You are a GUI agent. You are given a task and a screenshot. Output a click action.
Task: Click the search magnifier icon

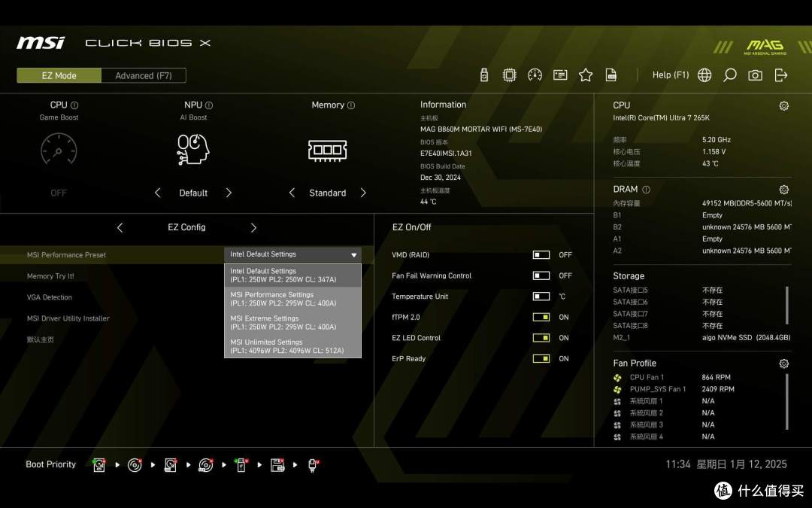tap(729, 75)
